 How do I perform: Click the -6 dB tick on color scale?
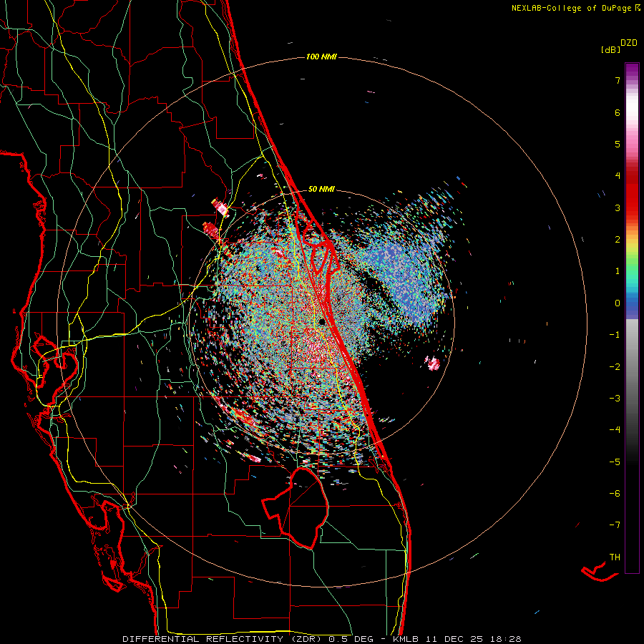pos(615,494)
